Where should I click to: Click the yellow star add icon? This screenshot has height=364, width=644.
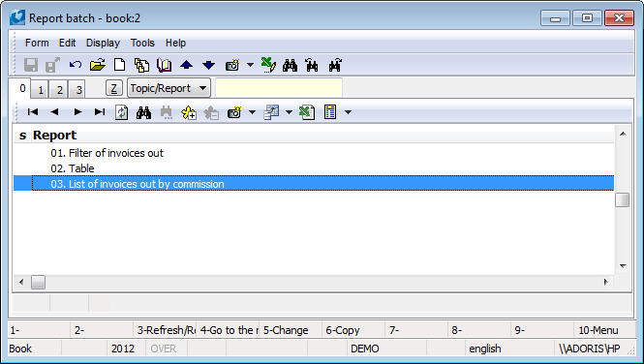pyautogui.click(x=189, y=112)
